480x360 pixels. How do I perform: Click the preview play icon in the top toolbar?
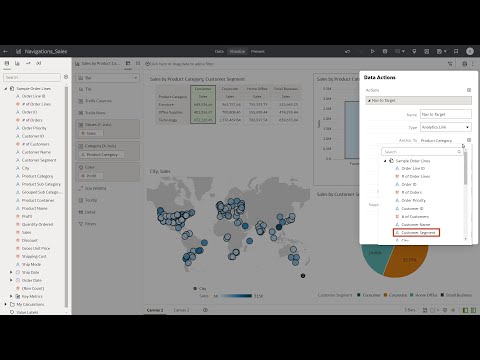click(372, 51)
